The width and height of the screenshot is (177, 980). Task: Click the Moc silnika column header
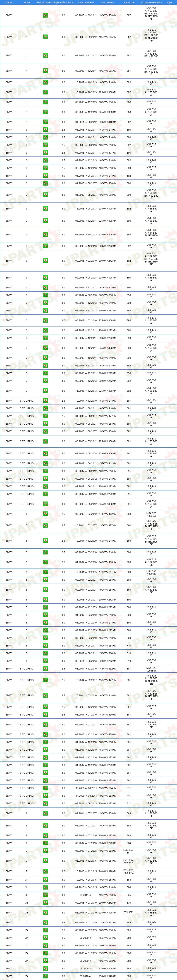(x=108, y=2)
